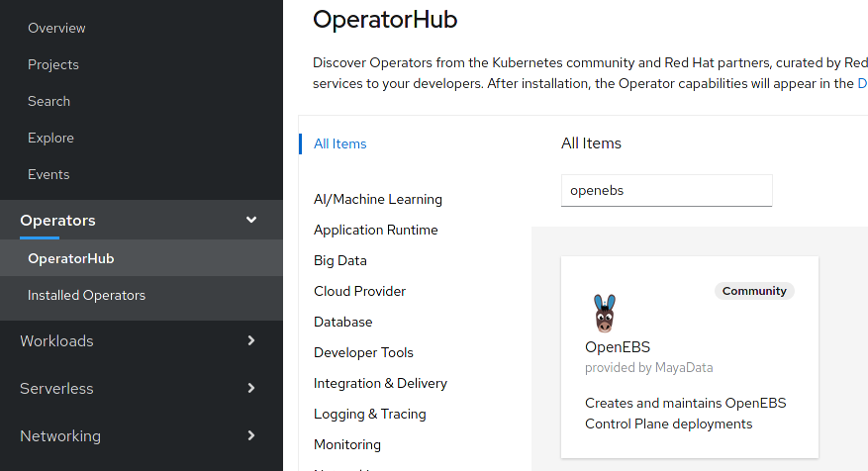
Task: Expand the Networking section chevron
Action: click(x=251, y=435)
